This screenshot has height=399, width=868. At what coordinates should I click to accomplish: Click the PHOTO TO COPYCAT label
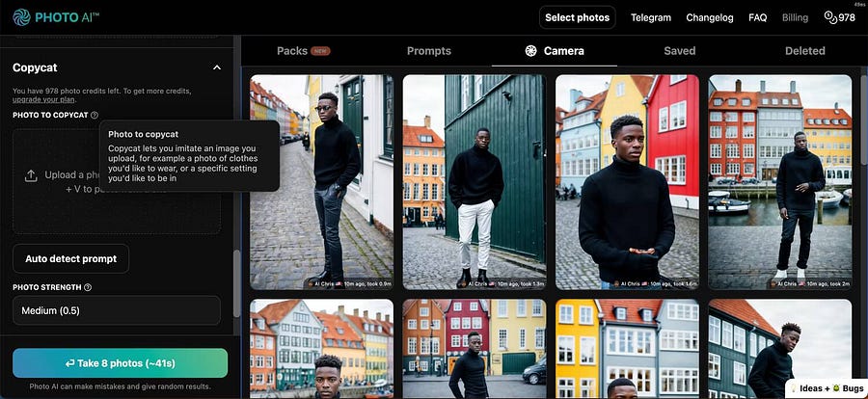pos(50,115)
